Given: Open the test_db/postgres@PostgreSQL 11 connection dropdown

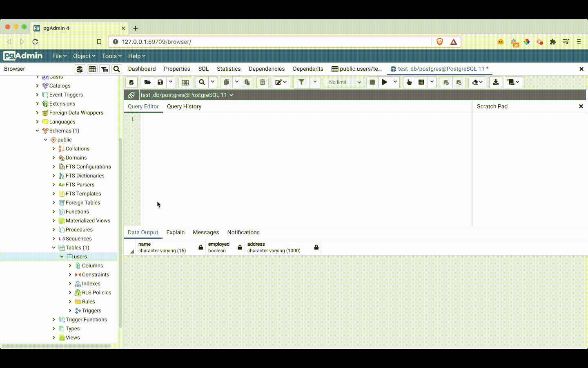Looking at the screenshot, I should point(187,95).
